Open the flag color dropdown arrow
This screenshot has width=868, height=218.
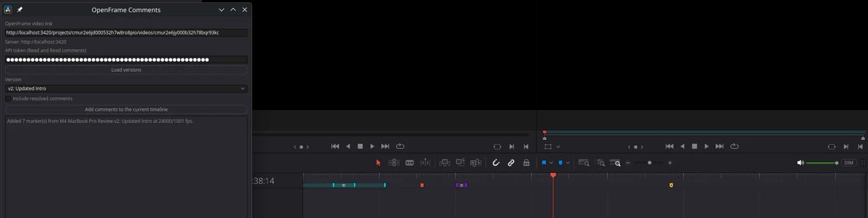(551, 163)
